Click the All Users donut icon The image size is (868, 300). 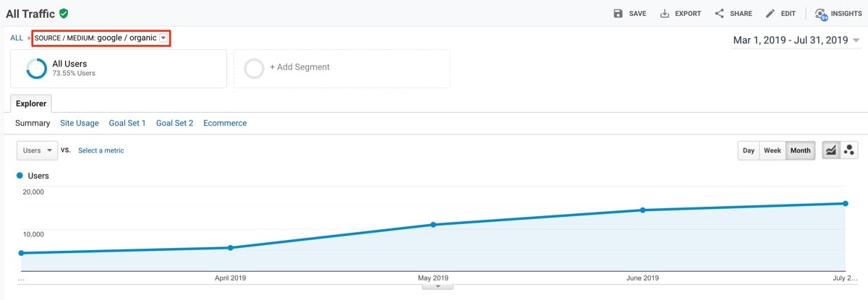[x=36, y=69]
